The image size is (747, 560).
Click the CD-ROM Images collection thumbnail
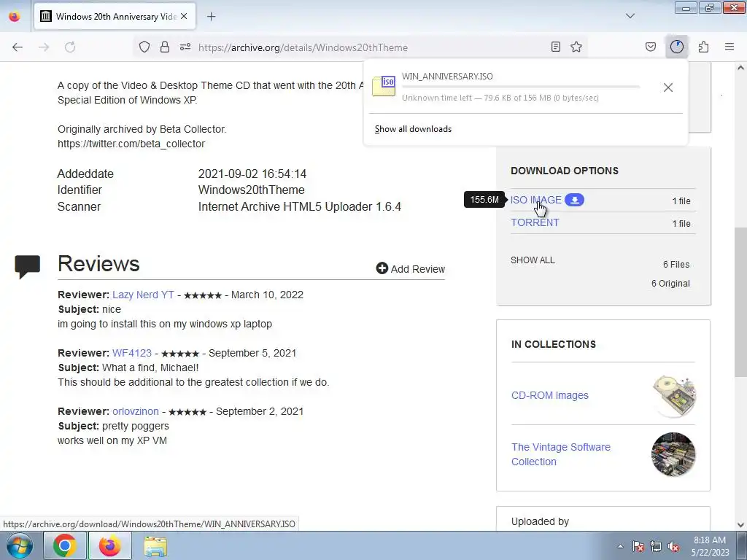point(673,396)
